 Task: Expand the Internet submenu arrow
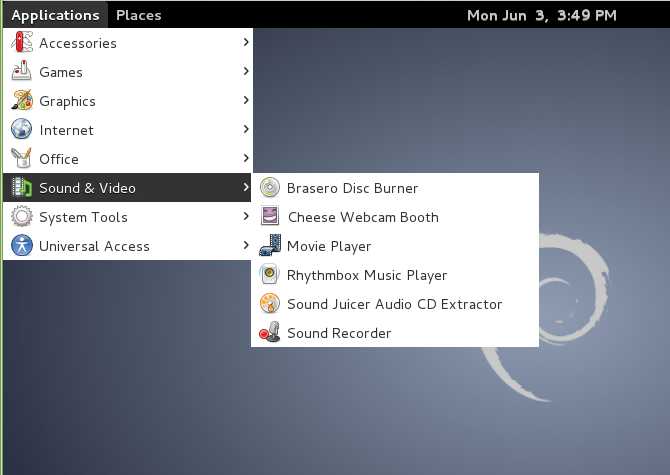245,130
